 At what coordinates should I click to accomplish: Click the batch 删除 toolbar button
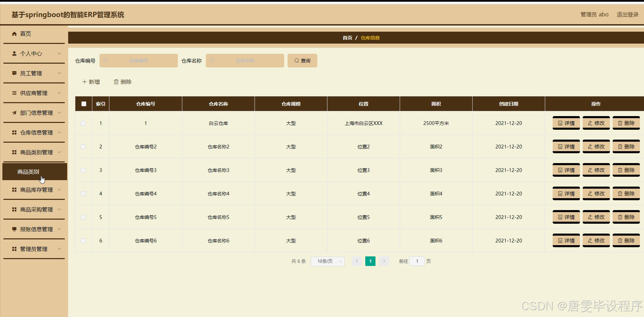pos(123,82)
